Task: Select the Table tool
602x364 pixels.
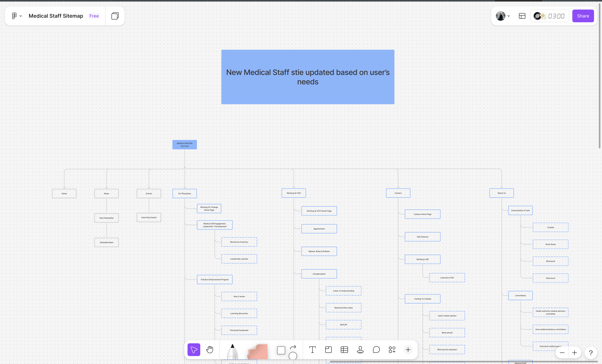Action: point(344,350)
